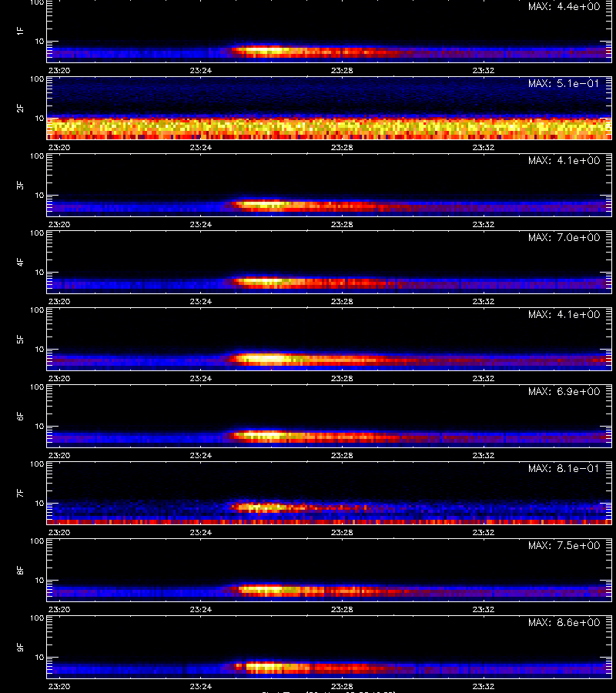616x693 pixels.
Task: Select the 7F panel axis label
Action: (20, 493)
